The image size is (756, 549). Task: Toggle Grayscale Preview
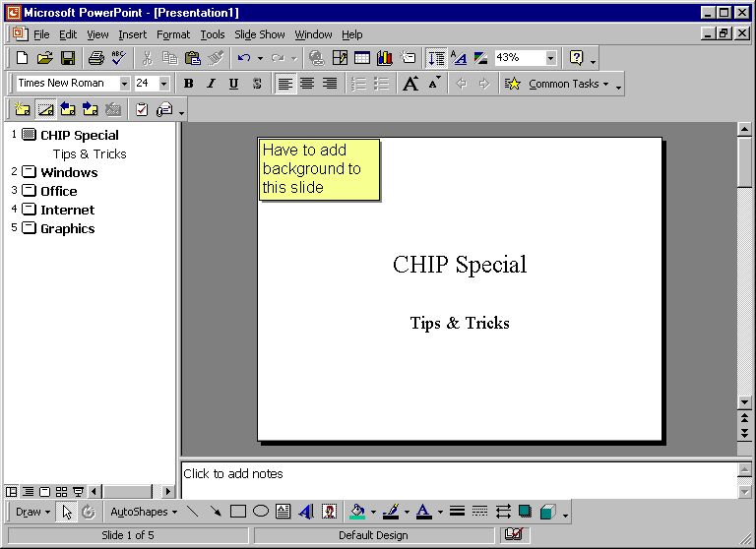click(480, 58)
